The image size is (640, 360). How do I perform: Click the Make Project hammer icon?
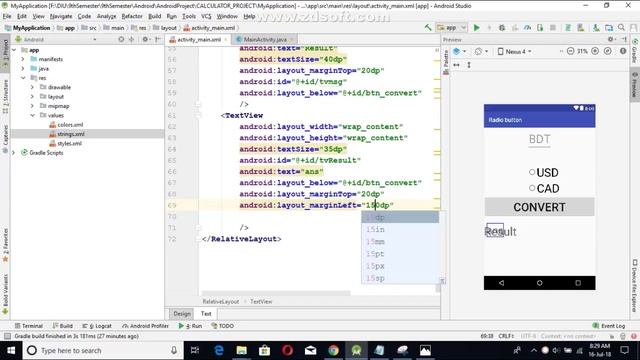click(x=428, y=28)
